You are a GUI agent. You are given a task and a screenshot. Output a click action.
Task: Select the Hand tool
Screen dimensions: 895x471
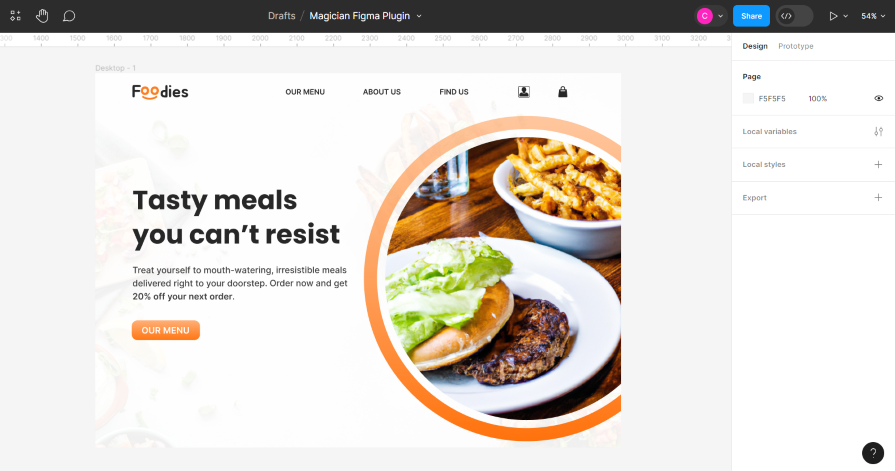[x=42, y=16]
